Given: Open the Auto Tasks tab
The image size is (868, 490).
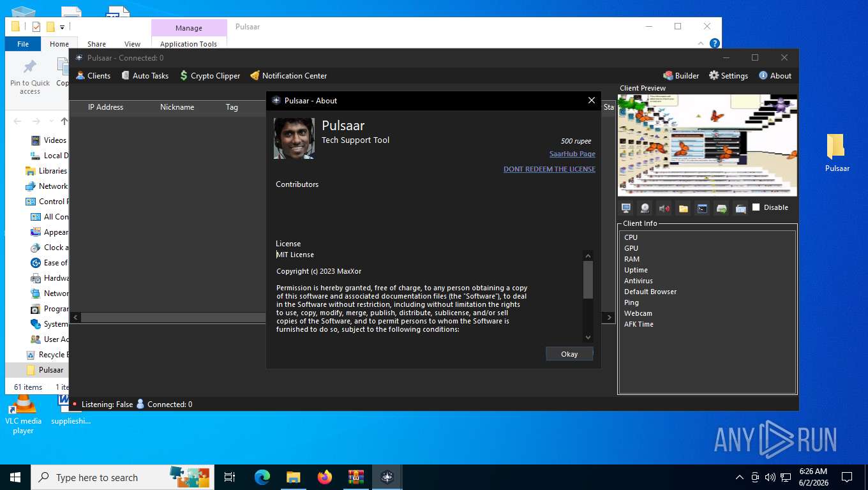Looking at the screenshot, I should (x=145, y=75).
